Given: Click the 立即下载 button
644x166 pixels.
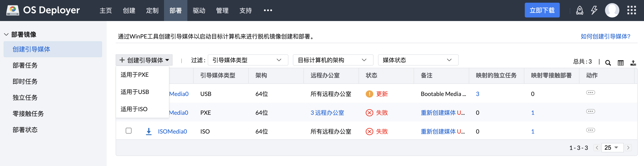Looking at the screenshot, I should [542, 10].
